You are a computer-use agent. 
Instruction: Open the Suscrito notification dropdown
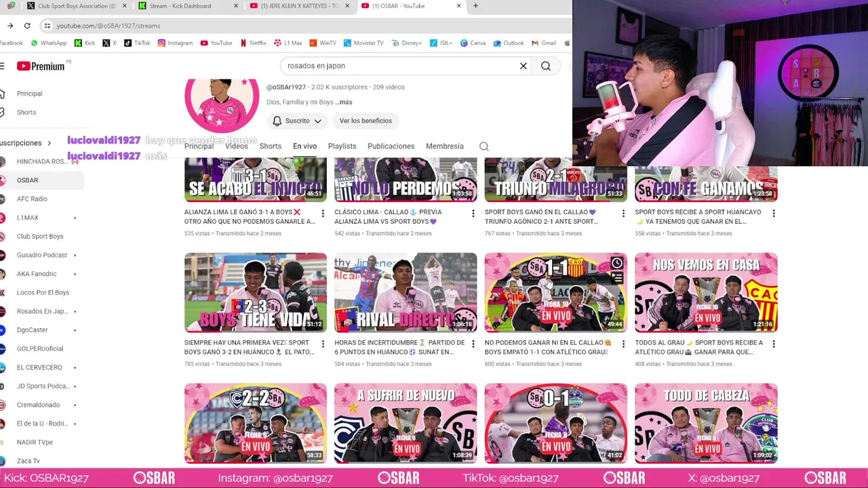coord(297,121)
